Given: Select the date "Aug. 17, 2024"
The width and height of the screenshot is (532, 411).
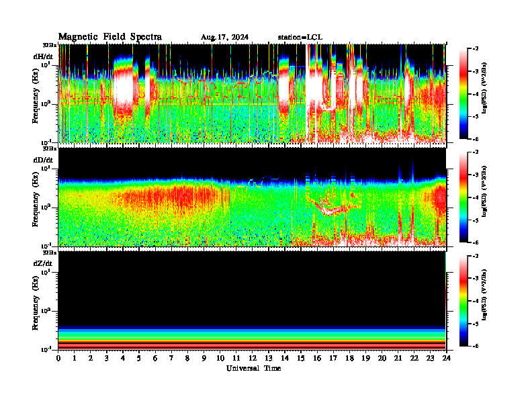Looking at the screenshot, I should point(224,38).
